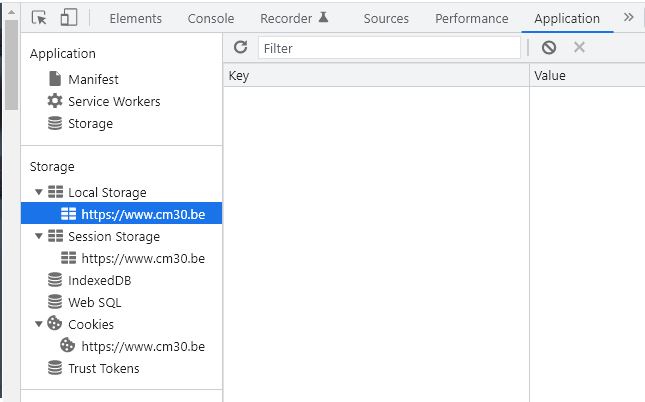This screenshot has width=645, height=402.
Task: Open the Sources tab
Action: tap(386, 19)
